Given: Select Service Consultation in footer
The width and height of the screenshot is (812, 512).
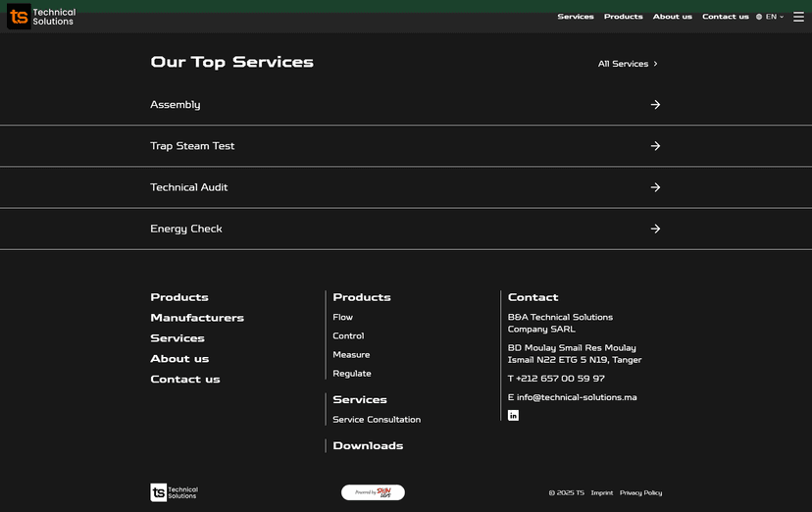Looking at the screenshot, I should coord(377,420).
